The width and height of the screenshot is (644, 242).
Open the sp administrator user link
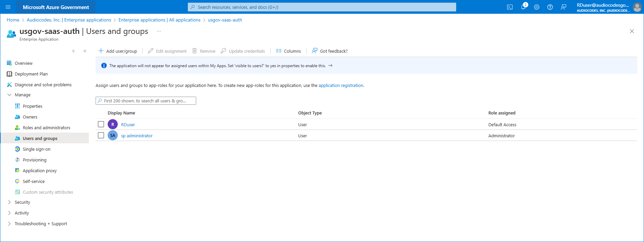pyautogui.click(x=137, y=136)
